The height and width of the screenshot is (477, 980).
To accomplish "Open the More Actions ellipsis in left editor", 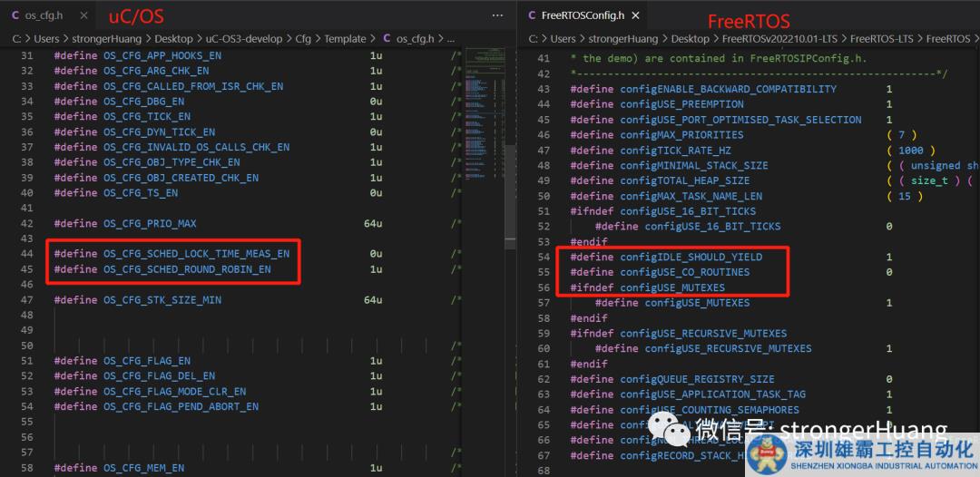I will [x=497, y=15].
